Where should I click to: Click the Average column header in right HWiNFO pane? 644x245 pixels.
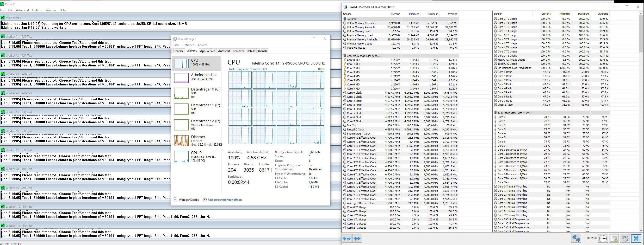600,14
